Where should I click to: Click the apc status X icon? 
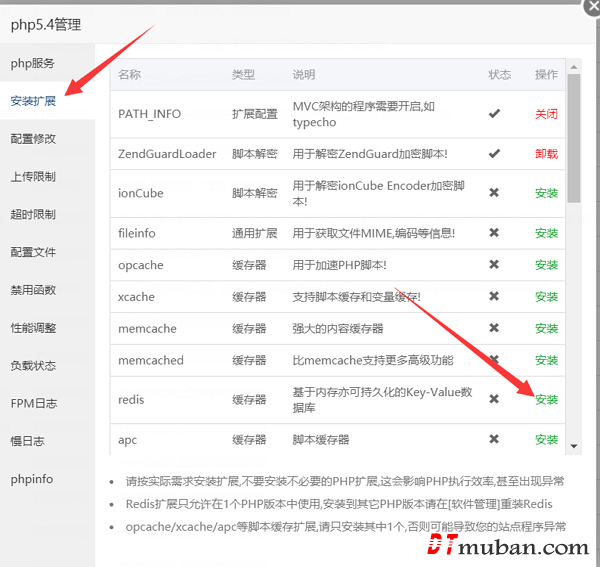(x=494, y=439)
